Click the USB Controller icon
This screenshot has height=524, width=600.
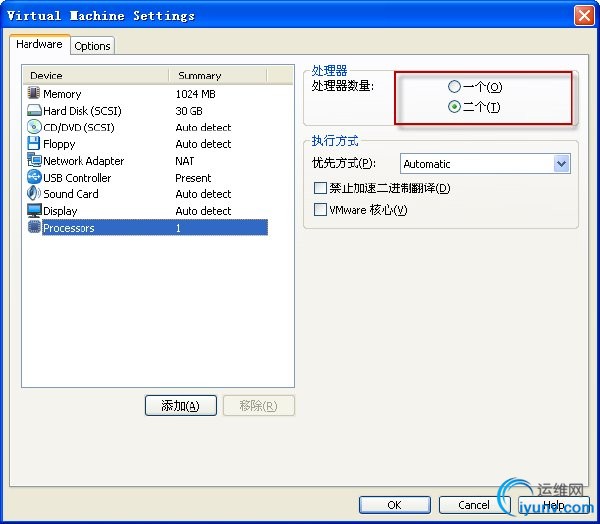(x=34, y=177)
